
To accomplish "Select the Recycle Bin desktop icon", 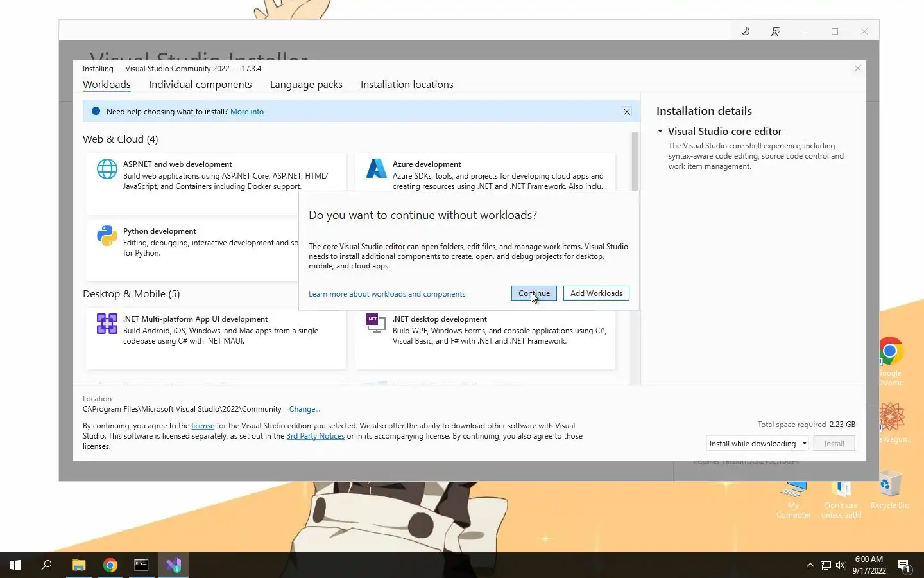I will (889, 490).
